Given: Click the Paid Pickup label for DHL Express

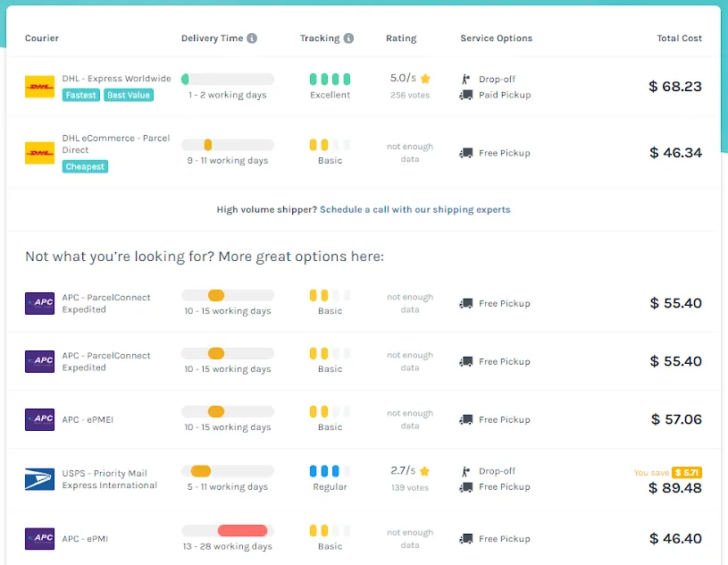Looking at the screenshot, I should coord(505,95).
